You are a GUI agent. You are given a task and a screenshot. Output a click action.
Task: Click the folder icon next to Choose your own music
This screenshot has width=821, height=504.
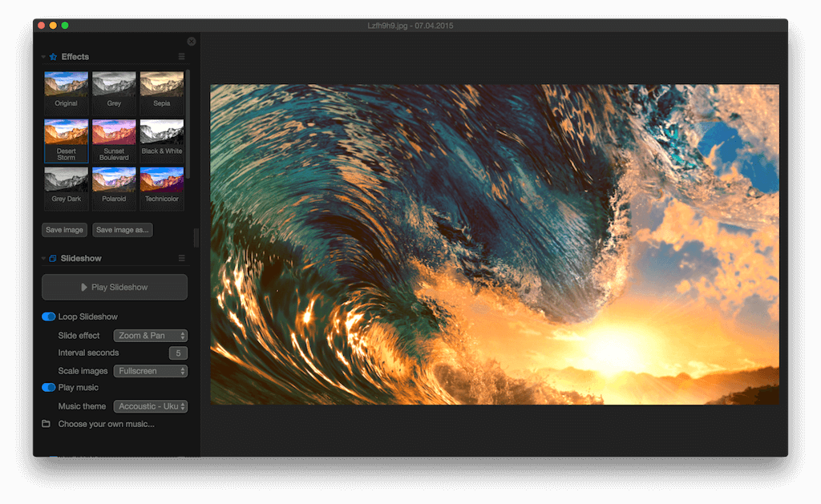click(45, 424)
